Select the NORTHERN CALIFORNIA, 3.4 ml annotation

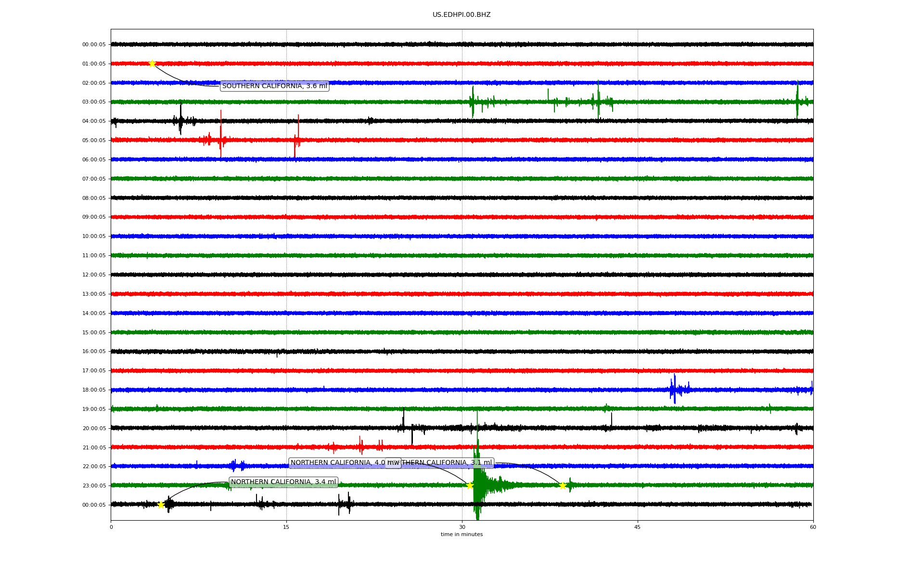pos(283,482)
